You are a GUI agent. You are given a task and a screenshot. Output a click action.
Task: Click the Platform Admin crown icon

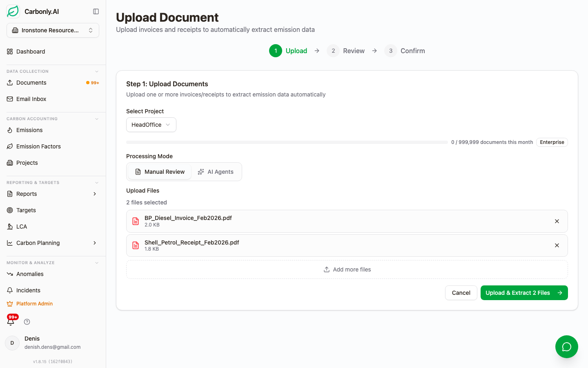click(10, 304)
